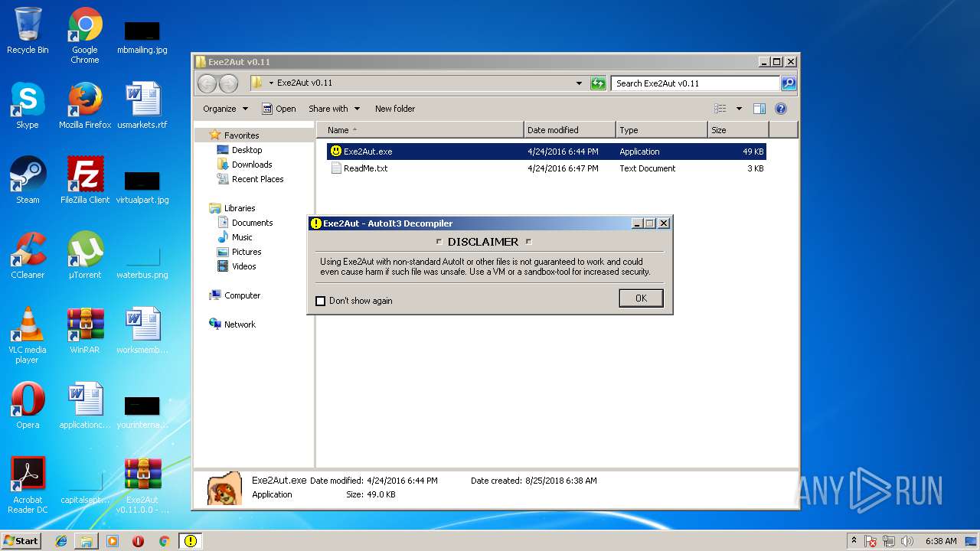Open the Organize dropdown menu
Viewport: 980px width, 551px height.
[x=225, y=109]
